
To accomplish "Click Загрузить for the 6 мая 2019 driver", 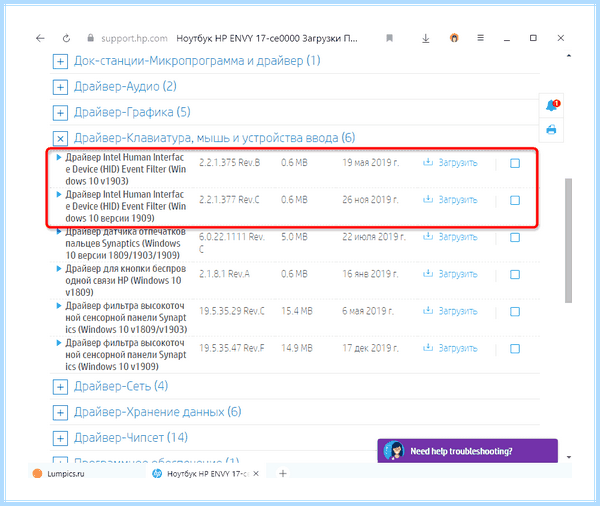I will [x=458, y=311].
